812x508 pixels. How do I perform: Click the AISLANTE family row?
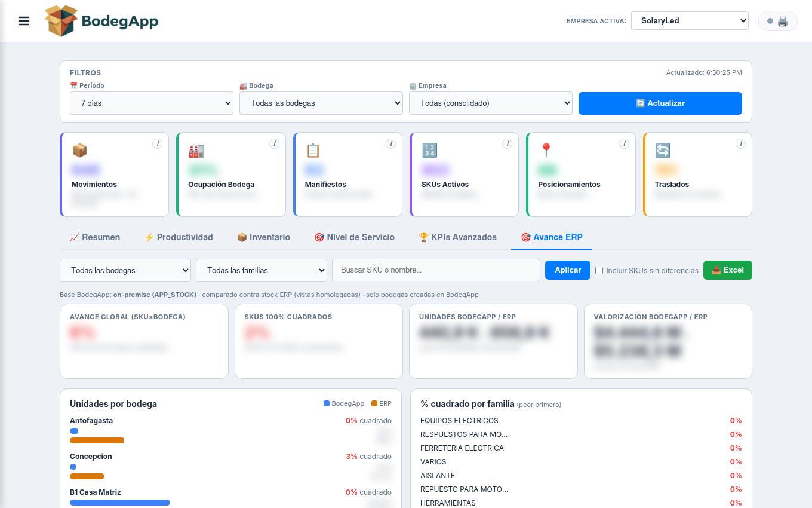(581, 476)
